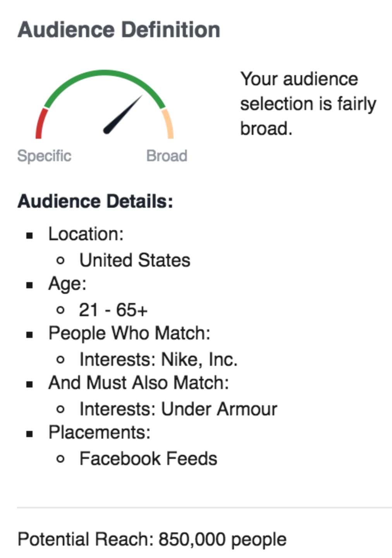
Task: Click the 'audience selection is fairly broad' text
Action: click(308, 104)
